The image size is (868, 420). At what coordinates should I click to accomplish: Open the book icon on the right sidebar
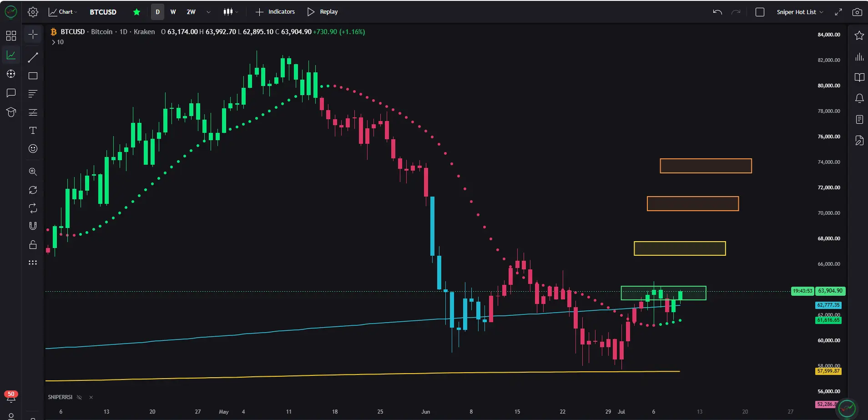[859, 77]
